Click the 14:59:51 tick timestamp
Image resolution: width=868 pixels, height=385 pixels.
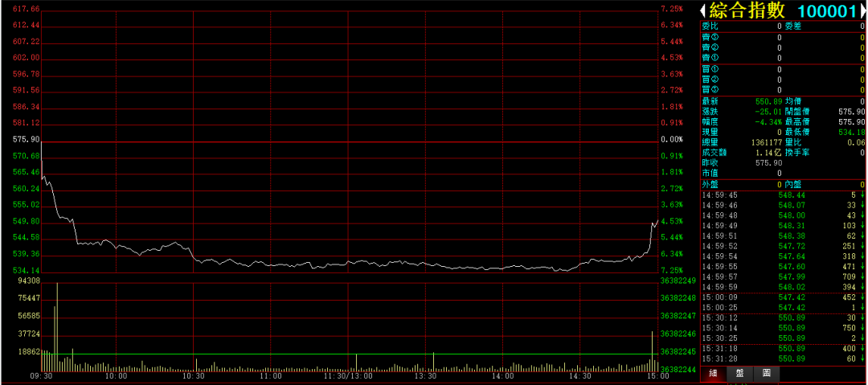click(x=719, y=236)
